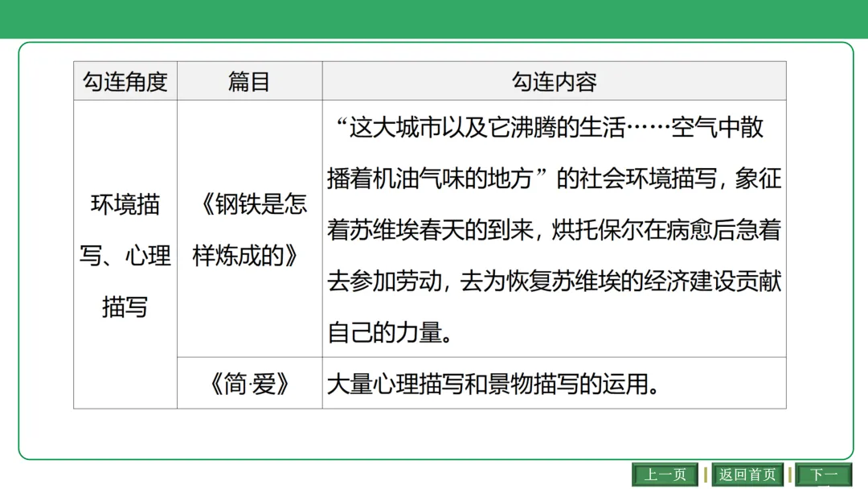This screenshot has height=489, width=868.
Task: Select the 勾连内容 column header
Action: [554, 81]
